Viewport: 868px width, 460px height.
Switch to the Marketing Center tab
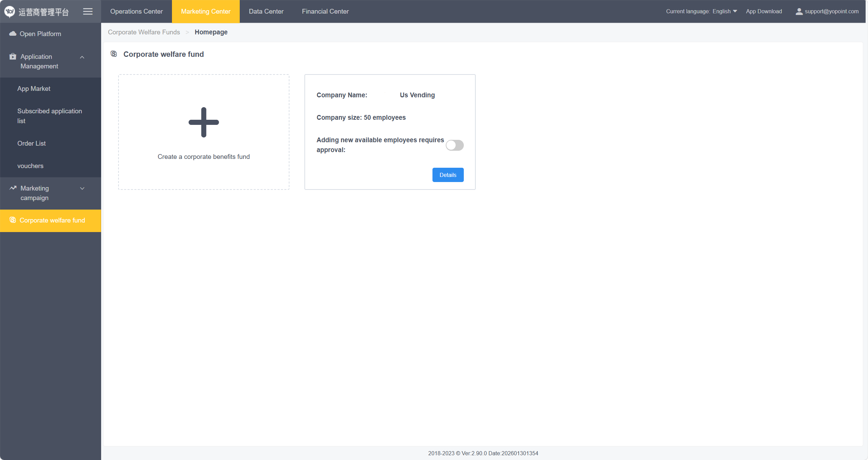[x=206, y=12]
